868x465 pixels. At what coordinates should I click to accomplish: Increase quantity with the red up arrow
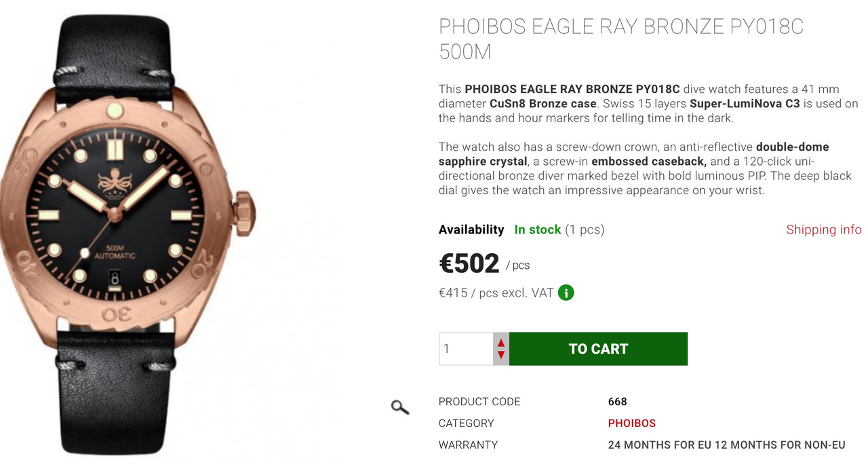tap(501, 343)
